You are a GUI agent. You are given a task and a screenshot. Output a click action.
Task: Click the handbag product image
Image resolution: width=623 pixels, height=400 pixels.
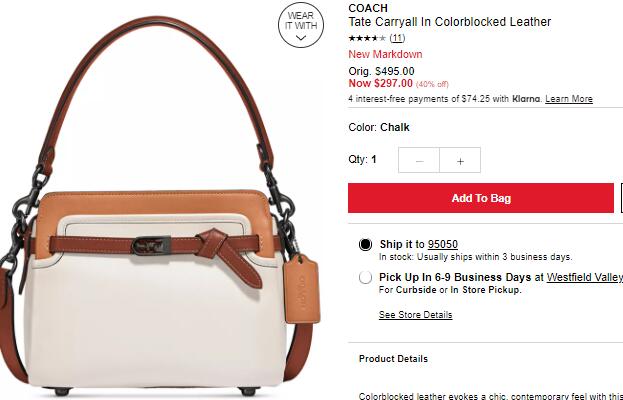(x=159, y=207)
